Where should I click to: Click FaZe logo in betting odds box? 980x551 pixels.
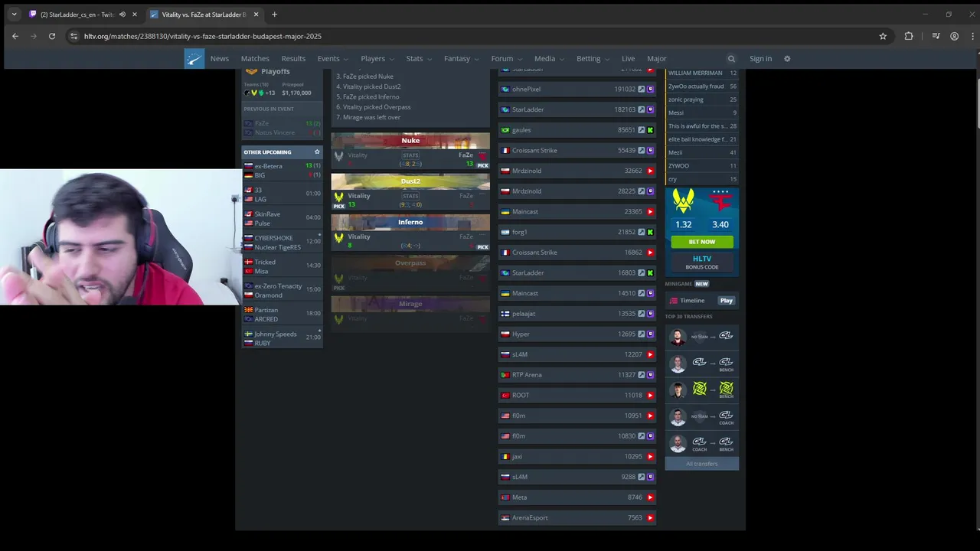[x=720, y=201]
